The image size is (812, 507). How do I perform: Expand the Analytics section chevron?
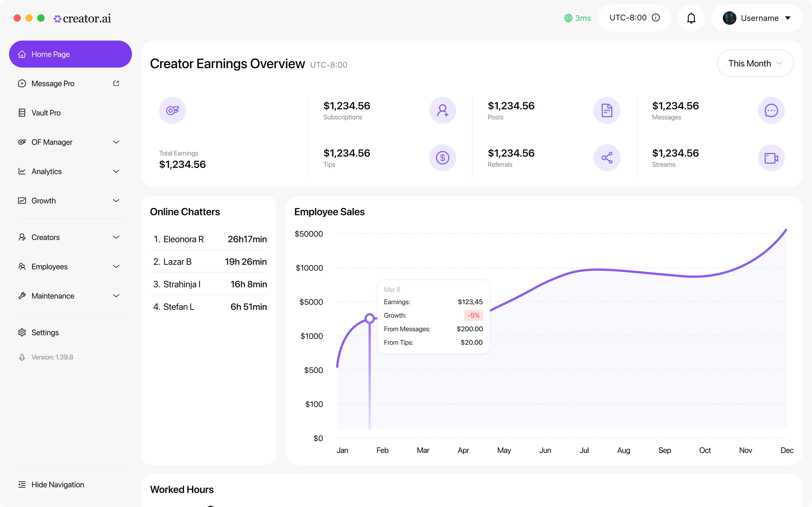coord(116,171)
